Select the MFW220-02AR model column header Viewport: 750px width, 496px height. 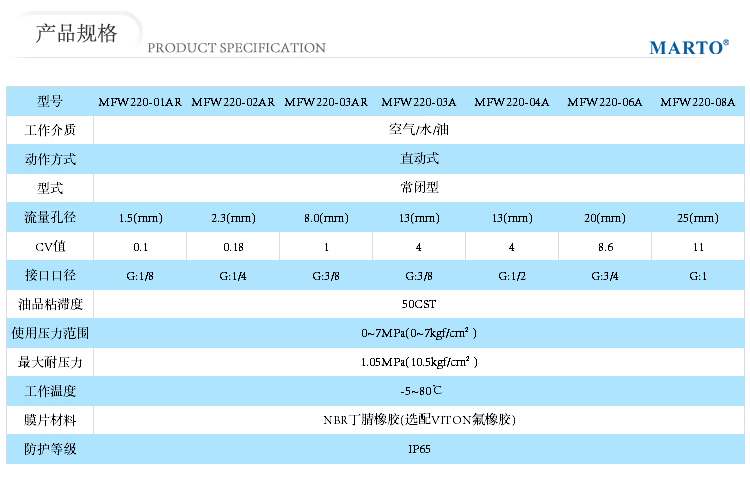[233, 102]
